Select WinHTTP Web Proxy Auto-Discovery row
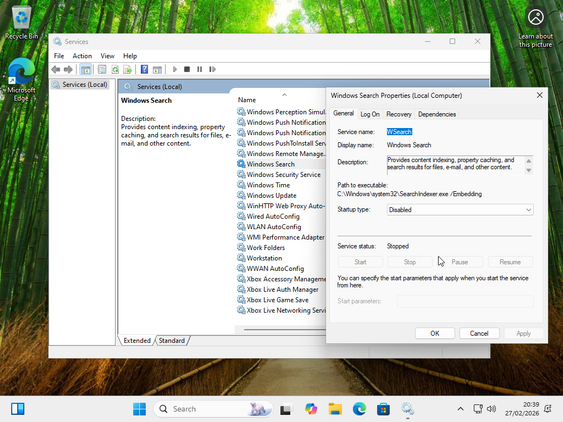This screenshot has height=422, width=563. point(281,206)
